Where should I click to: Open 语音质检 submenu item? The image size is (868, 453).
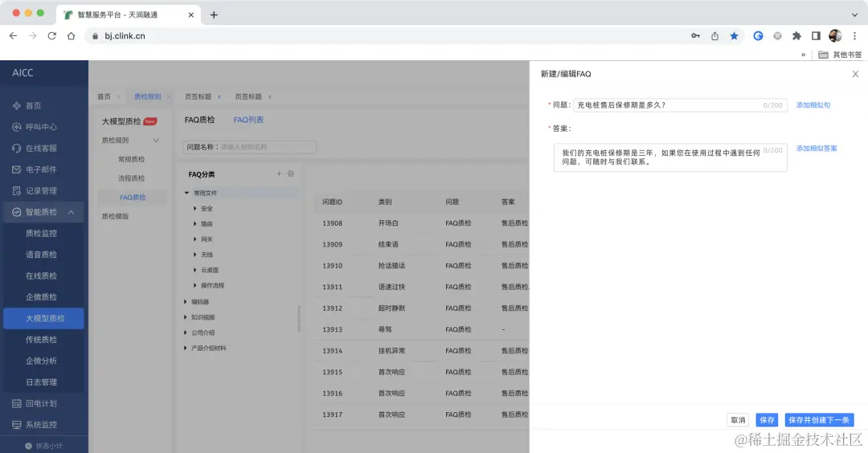coord(42,255)
